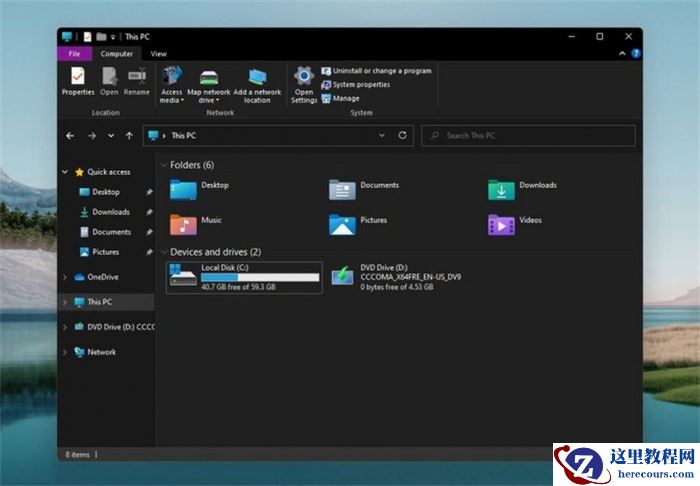This screenshot has height=486, width=700.
Task: Click Uninstall or change a program
Action: click(x=376, y=71)
